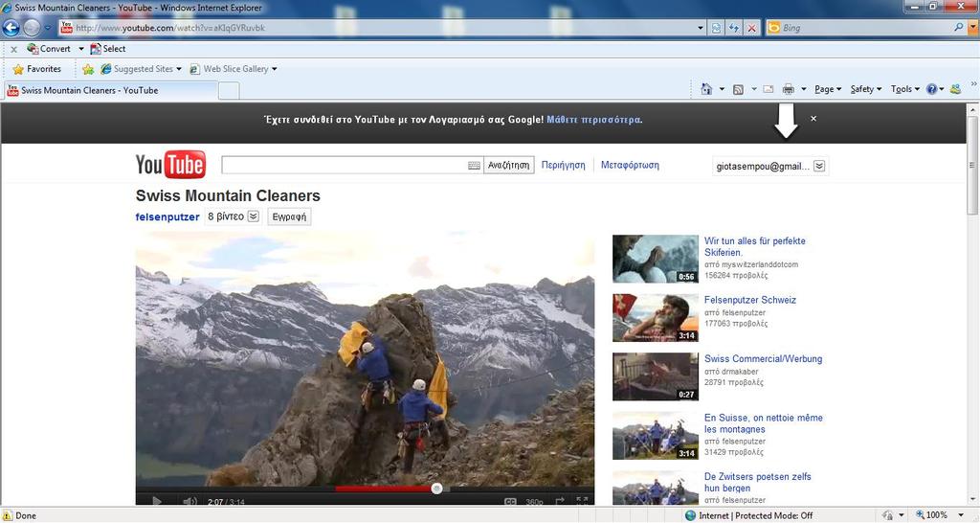Open the search provider dropdown arrow
The image size is (980, 523).
(x=972, y=28)
